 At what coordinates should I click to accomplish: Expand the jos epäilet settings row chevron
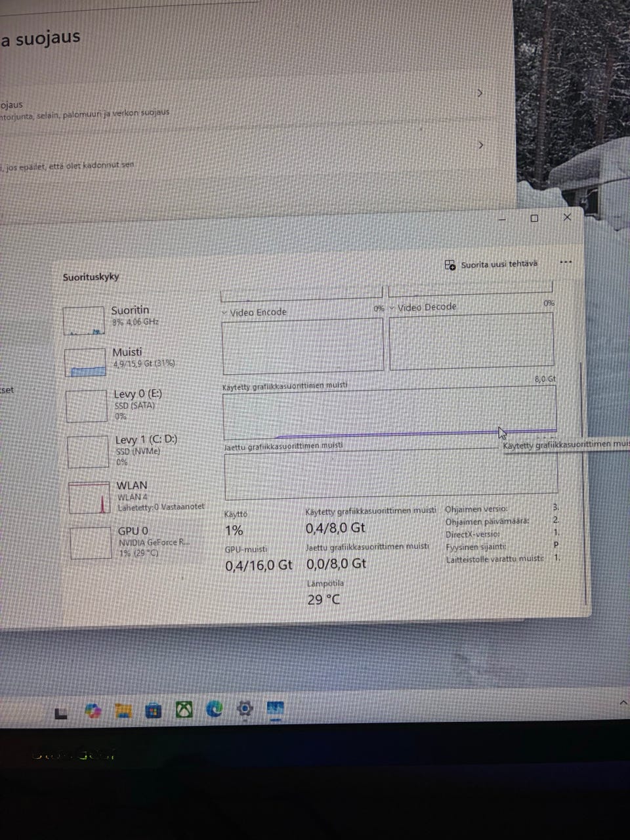pos(481,144)
